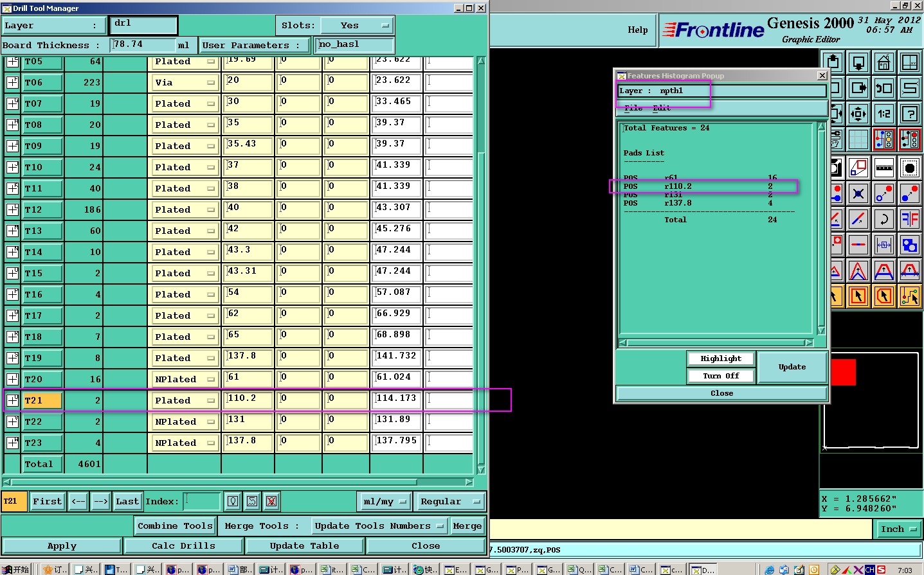Viewport: 924px width, 575px height.
Task: Open the Slots Yes dropdown
Action: click(x=357, y=26)
